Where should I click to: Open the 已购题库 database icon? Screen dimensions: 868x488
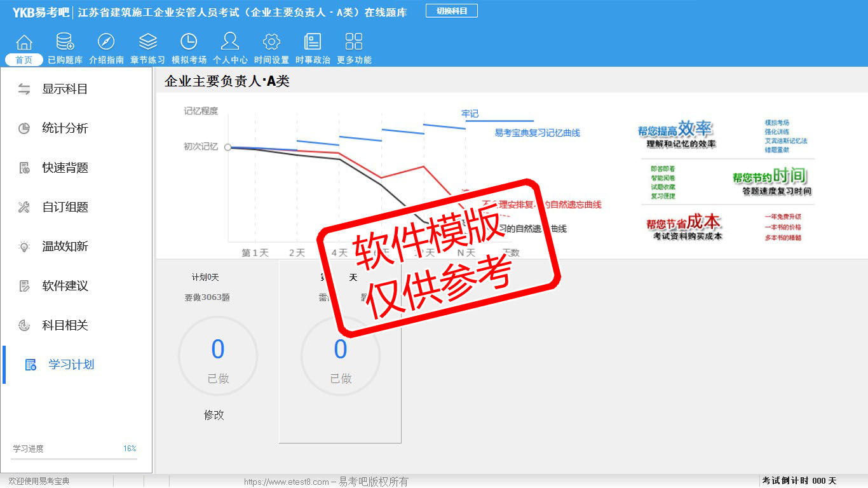tap(65, 43)
